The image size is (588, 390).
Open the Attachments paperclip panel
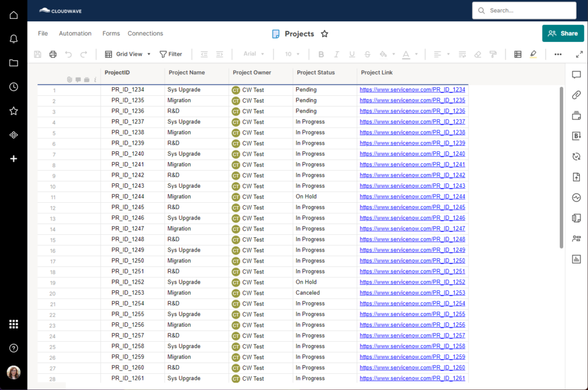(x=577, y=95)
